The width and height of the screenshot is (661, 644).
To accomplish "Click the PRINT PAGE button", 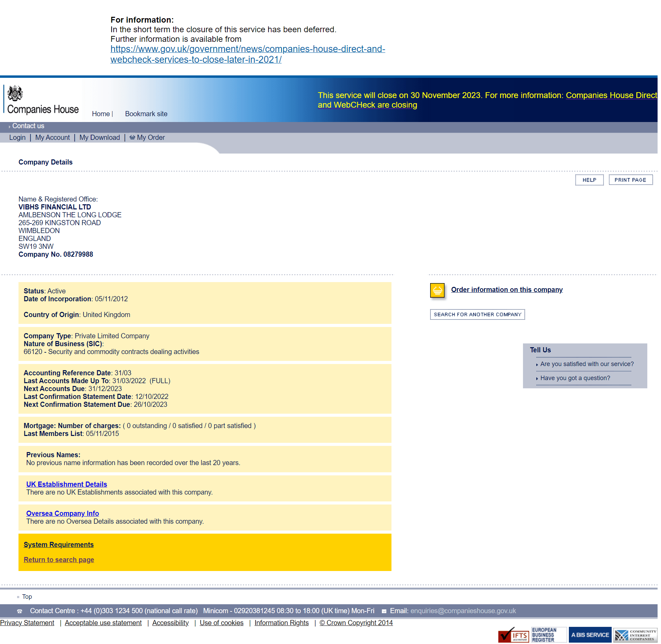I will tap(630, 180).
